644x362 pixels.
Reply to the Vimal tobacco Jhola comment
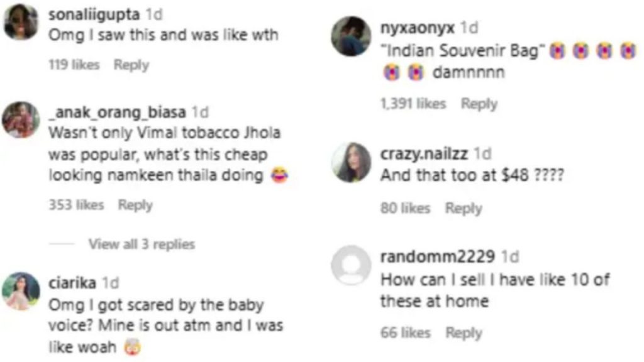coord(135,205)
